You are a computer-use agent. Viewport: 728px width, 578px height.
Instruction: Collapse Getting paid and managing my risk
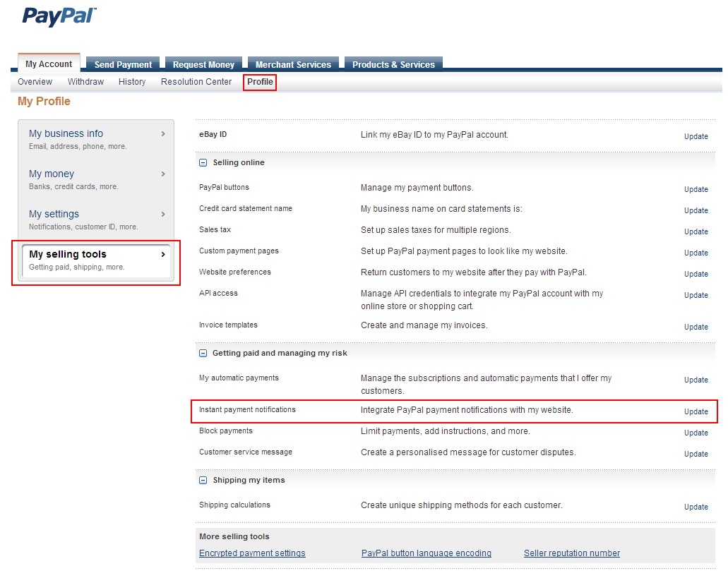[x=203, y=353]
